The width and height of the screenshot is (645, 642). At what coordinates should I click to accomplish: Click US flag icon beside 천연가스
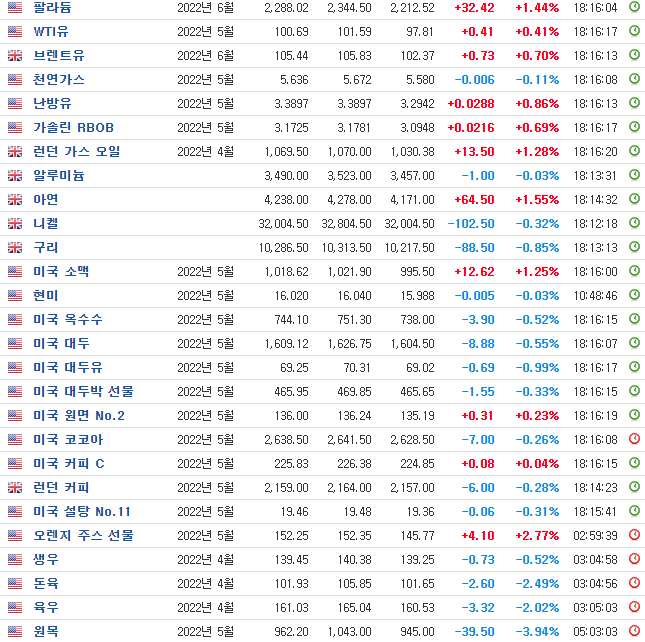tap(15, 79)
